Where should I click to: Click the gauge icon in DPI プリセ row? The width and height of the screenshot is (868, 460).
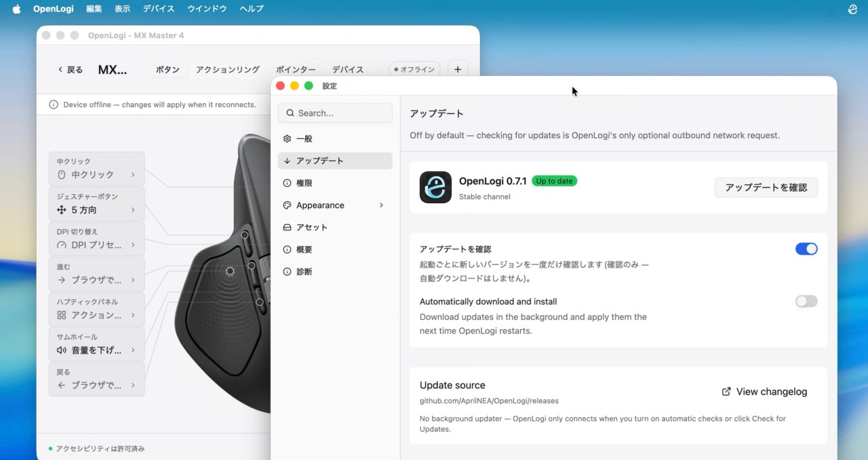(x=62, y=245)
